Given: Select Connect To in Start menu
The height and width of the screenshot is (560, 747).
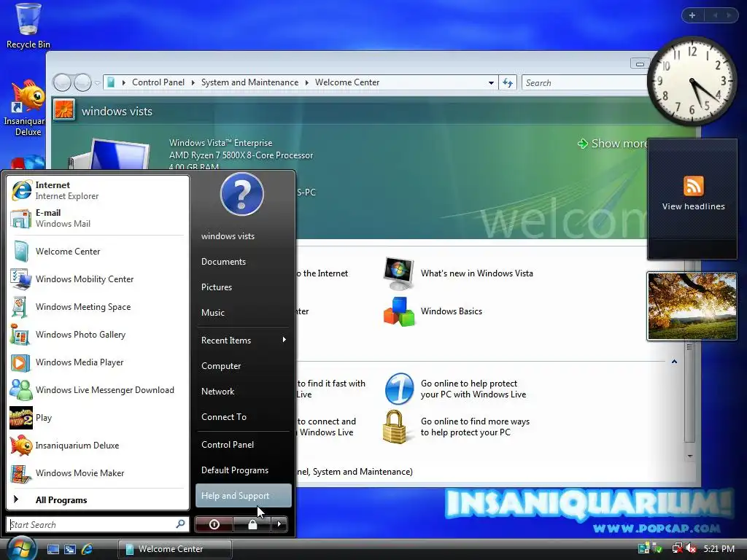Looking at the screenshot, I should [x=244, y=416].
